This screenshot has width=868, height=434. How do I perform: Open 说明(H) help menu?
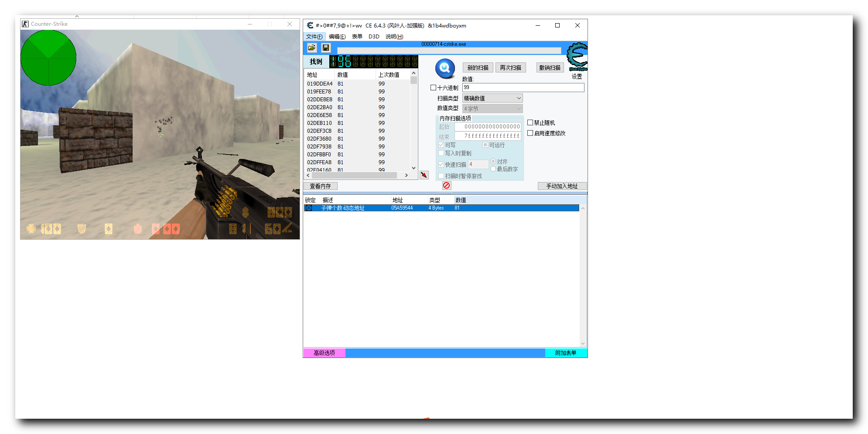pos(394,37)
